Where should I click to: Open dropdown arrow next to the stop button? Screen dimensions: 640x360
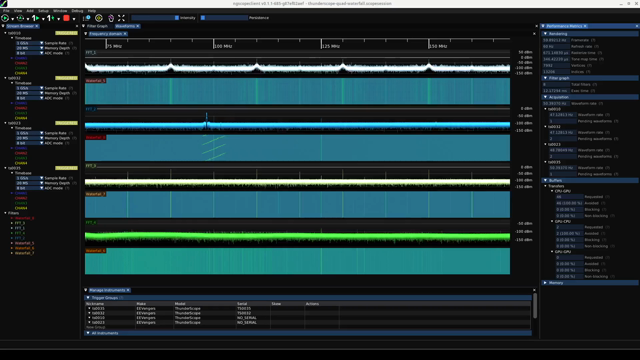point(73,19)
